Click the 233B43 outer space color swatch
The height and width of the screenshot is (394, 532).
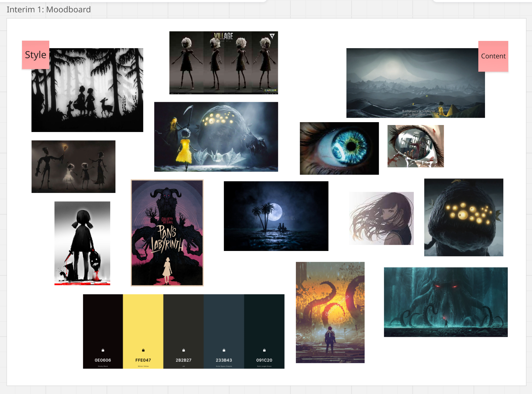224,331
